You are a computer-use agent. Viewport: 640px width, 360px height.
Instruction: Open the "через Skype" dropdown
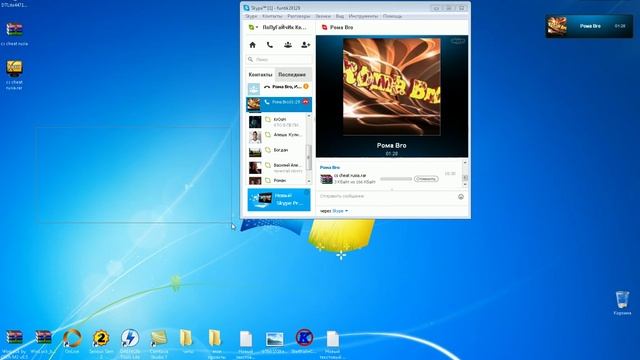(x=334, y=211)
